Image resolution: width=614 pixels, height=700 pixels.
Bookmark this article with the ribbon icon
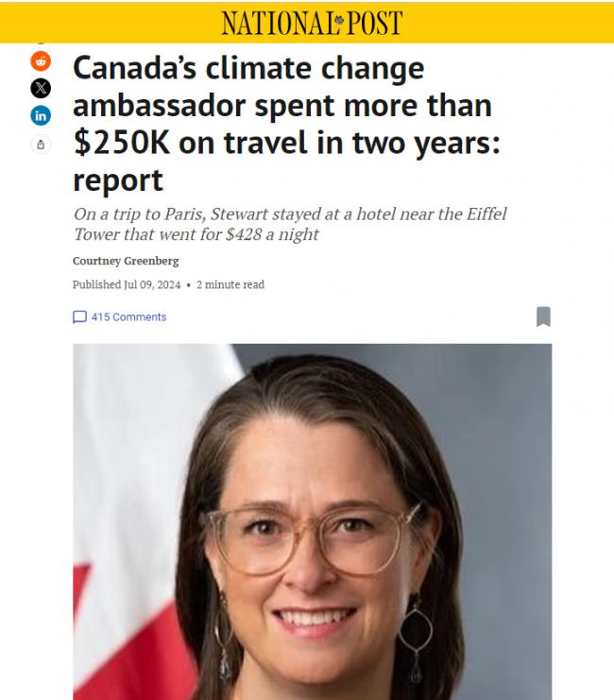click(543, 316)
